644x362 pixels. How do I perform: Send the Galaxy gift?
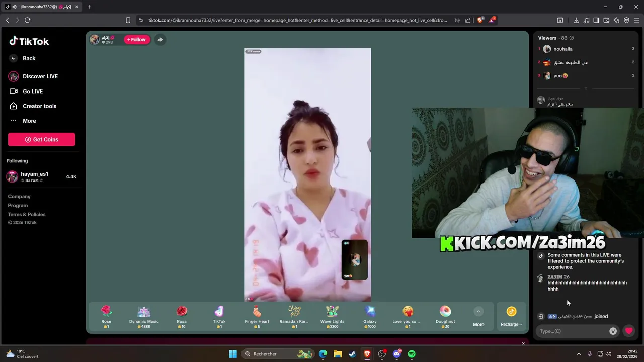click(x=370, y=317)
